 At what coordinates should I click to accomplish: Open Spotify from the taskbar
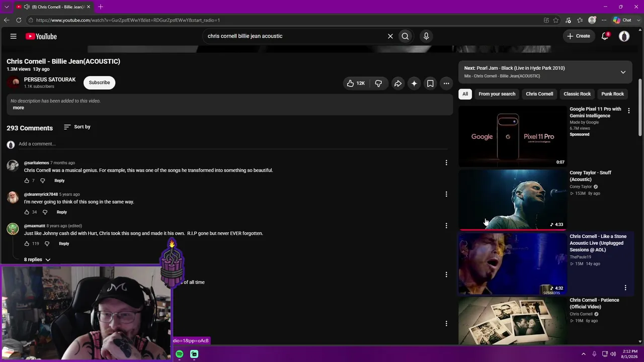tap(180, 354)
